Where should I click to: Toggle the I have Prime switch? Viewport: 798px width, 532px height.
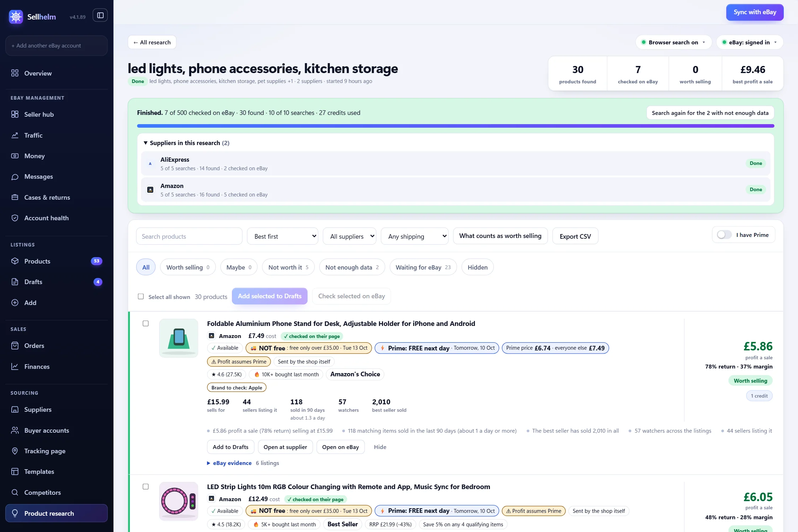pos(724,235)
